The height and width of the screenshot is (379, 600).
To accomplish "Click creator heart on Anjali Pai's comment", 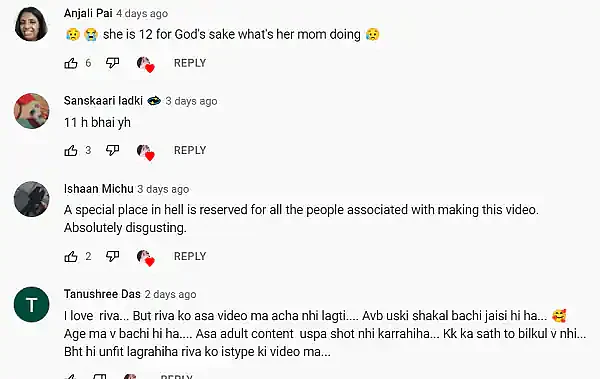I will [x=145, y=64].
